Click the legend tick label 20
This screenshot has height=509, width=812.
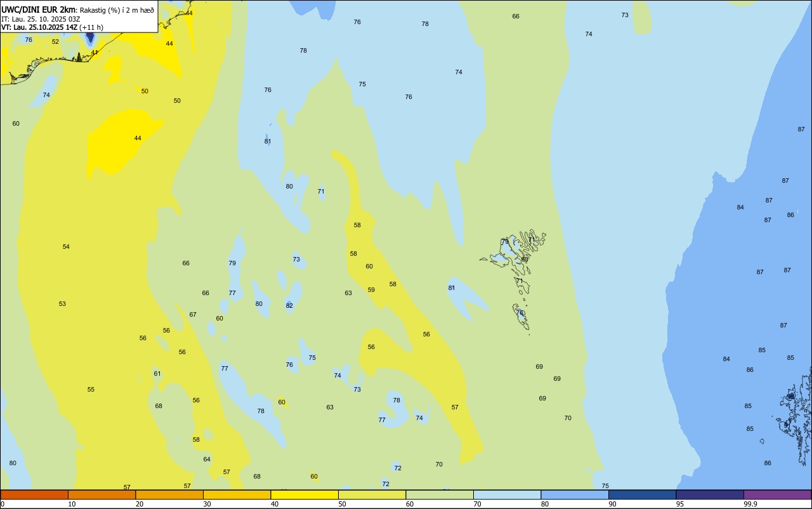(x=140, y=504)
